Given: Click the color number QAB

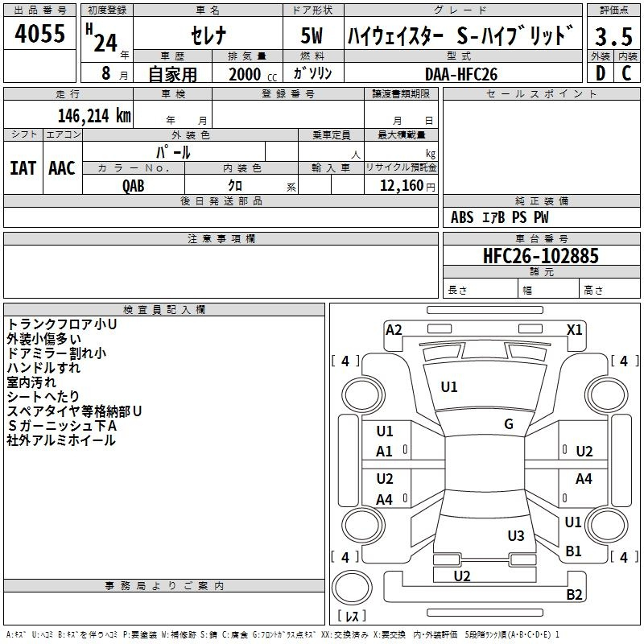Looking at the screenshot, I should coord(133,186).
